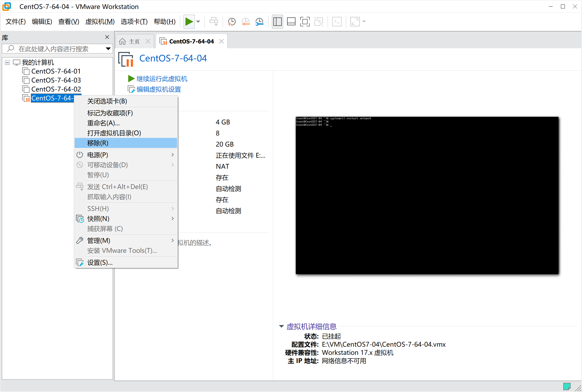Enter full screen mode for the VM
The height and width of the screenshot is (392, 582).
(x=305, y=22)
